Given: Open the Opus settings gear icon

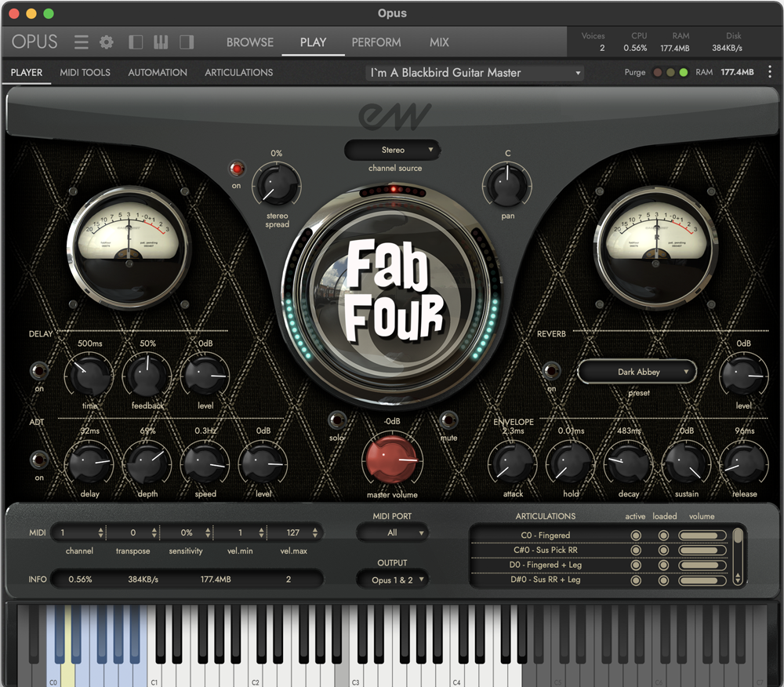Looking at the screenshot, I should [x=106, y=42].
